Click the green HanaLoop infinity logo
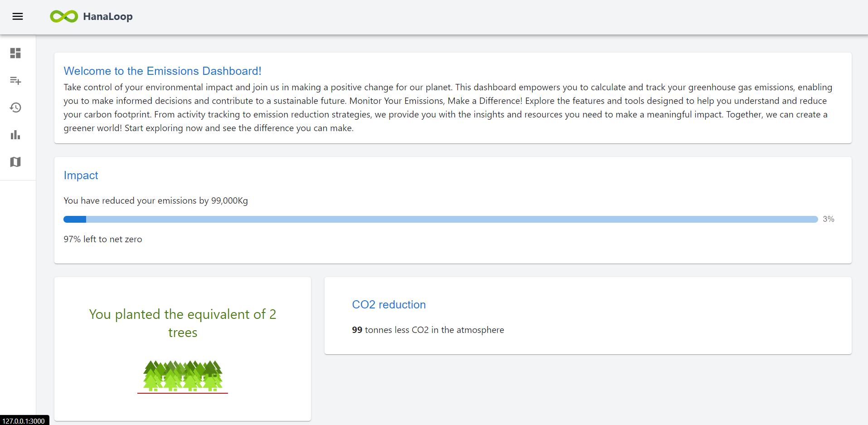 pos(64,17)
